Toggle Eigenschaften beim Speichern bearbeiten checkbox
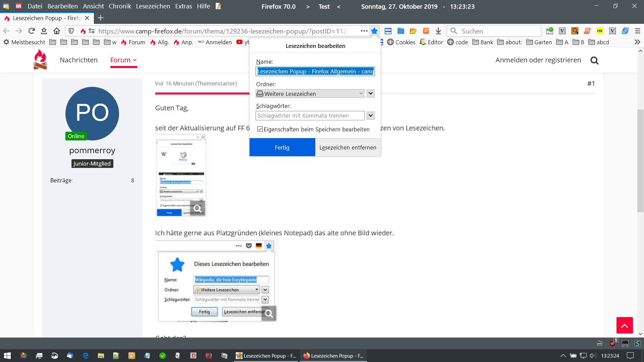This screenshot has height=362, width=644. [x=260, y=129]
